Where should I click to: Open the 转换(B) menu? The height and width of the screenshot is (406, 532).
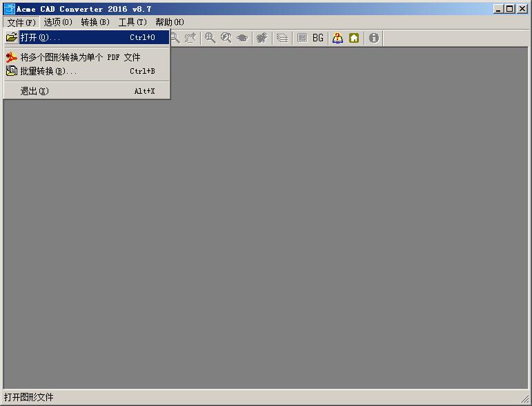tap(95, 22)
